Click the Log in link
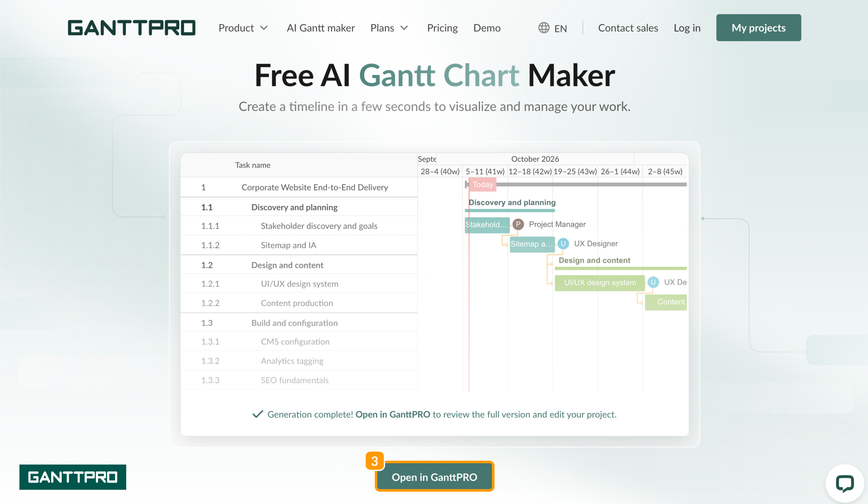Viewport: 868px width, 504px height. pos(687,27)
